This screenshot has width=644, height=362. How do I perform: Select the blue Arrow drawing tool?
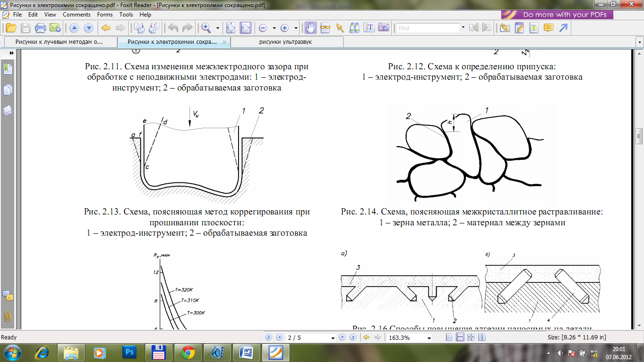[x=563, y=28]
